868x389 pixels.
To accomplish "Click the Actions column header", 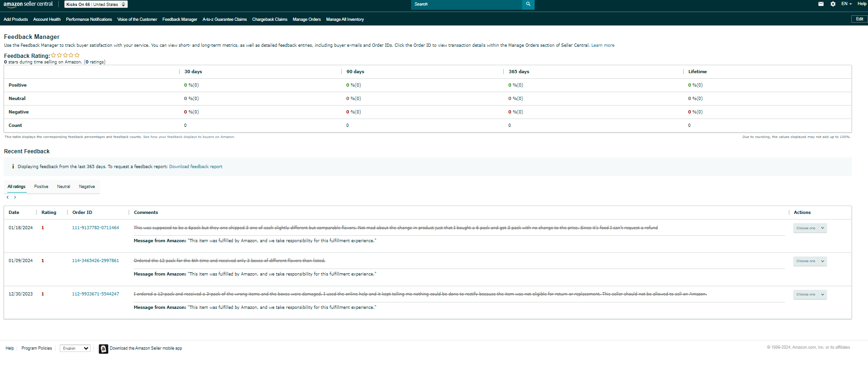I will click(802, 213).
